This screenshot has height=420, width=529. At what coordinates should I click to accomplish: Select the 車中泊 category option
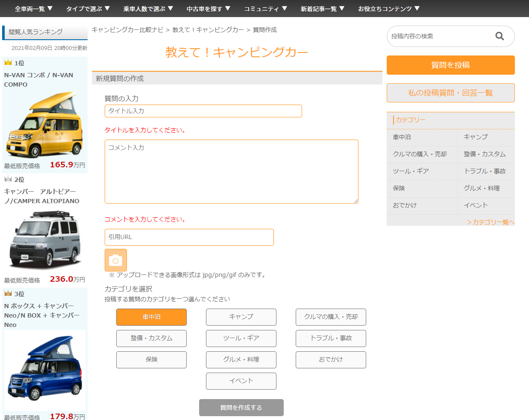tap(151, 317)
